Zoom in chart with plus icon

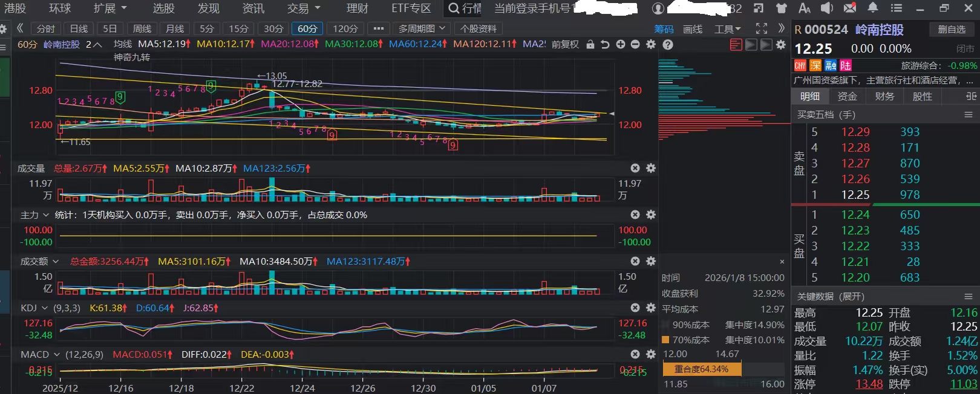(x=621, y=45)
